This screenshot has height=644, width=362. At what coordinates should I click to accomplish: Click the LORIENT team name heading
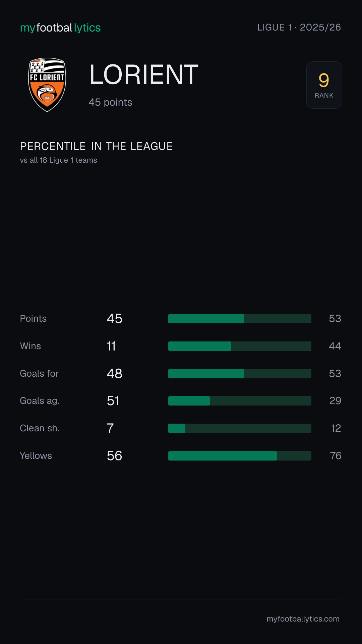point(144,74)
